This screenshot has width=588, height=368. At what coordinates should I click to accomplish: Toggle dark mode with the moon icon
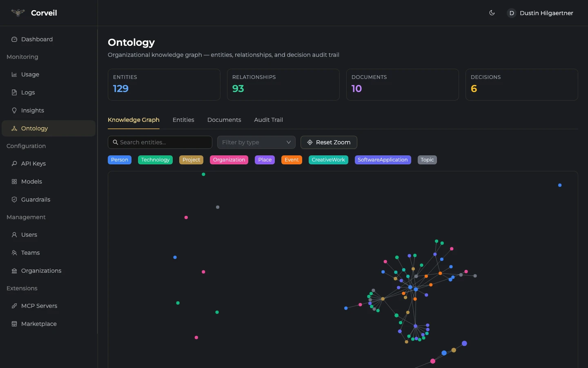click(492, 13)
